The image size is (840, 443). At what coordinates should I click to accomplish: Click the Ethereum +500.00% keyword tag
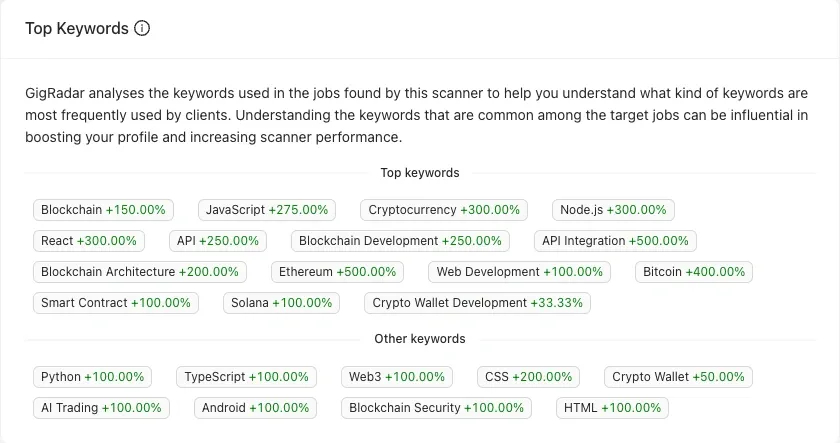tap(338, 272)
